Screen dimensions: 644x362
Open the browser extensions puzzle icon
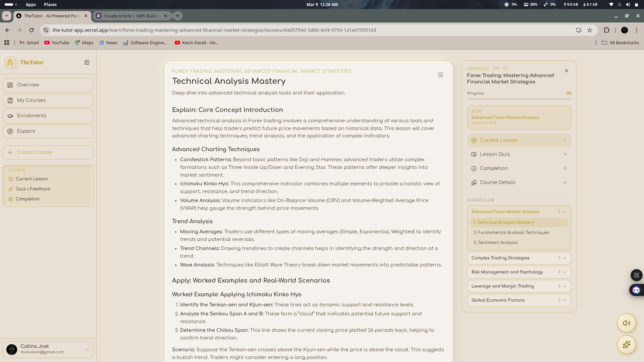(606, 30)
